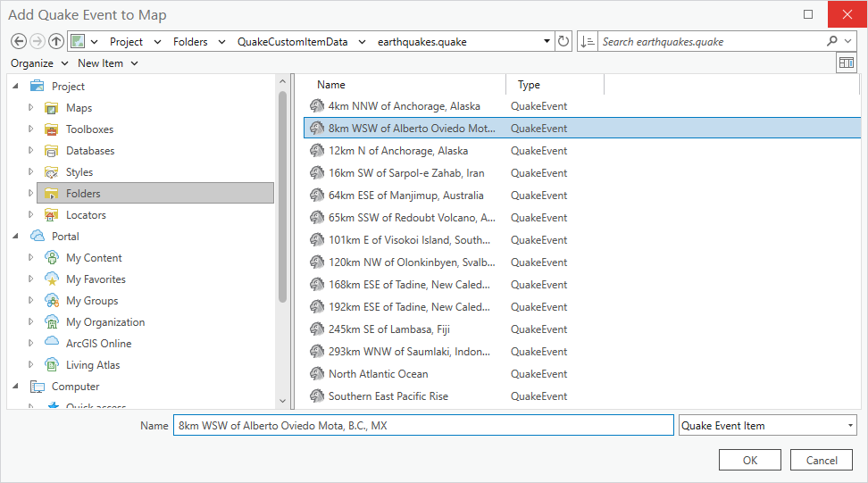
Task: Click the Up one level arrow icon
Action: pos(56,41)
